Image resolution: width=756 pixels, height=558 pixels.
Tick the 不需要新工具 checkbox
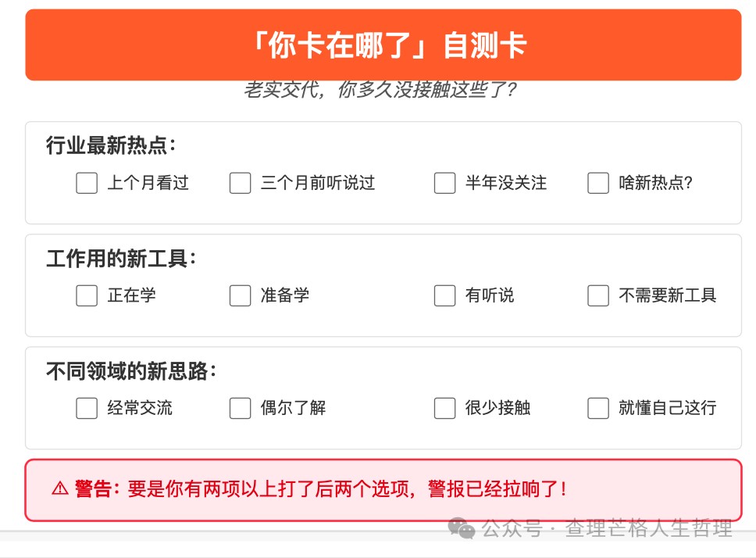pos(598,295)
